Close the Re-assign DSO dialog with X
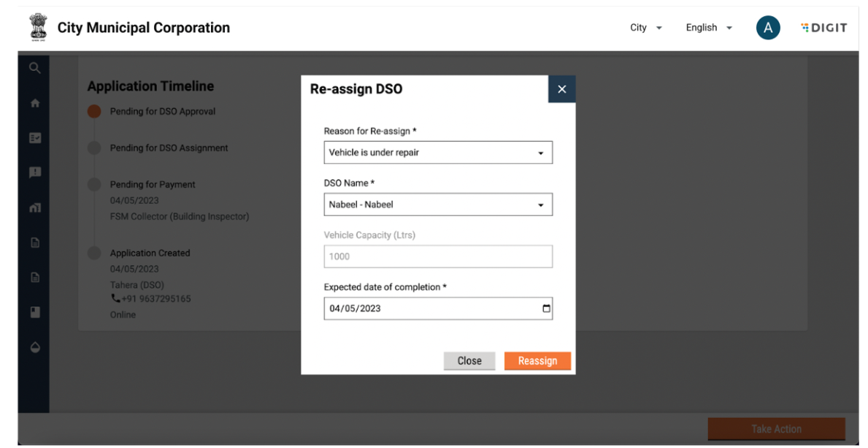 click(x=561, y=89)
